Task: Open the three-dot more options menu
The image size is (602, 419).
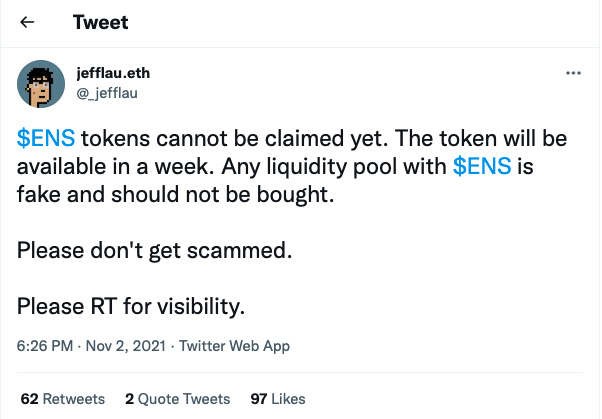Action: click(x=573, y=74)
